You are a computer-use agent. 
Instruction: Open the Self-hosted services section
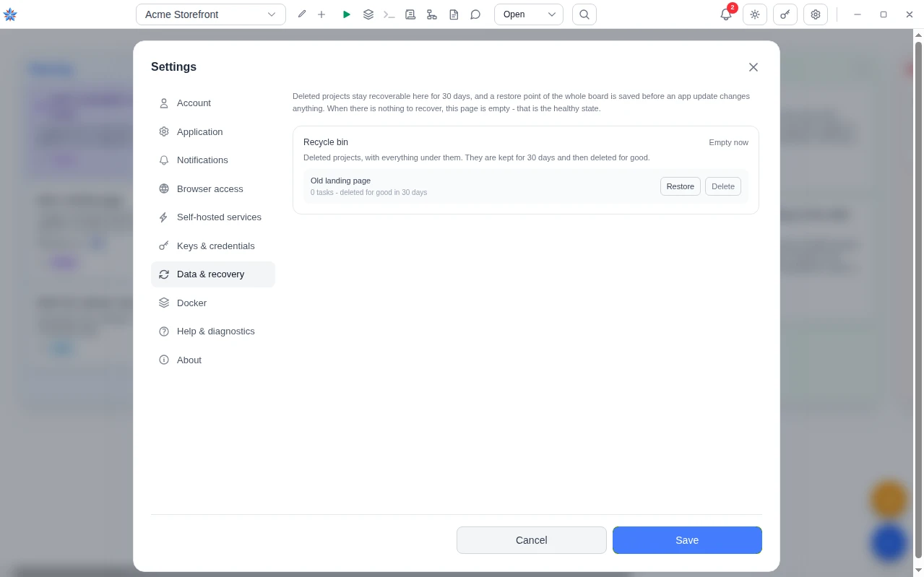(x=213, y=217)
